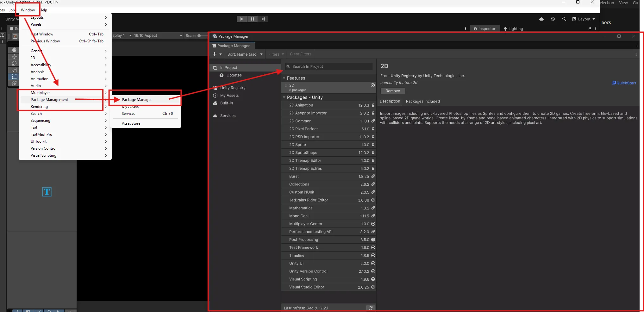Collapse the Features section
Image resolution: width=644 pixels, height=312 pixels.
click(x=284, y=78)
